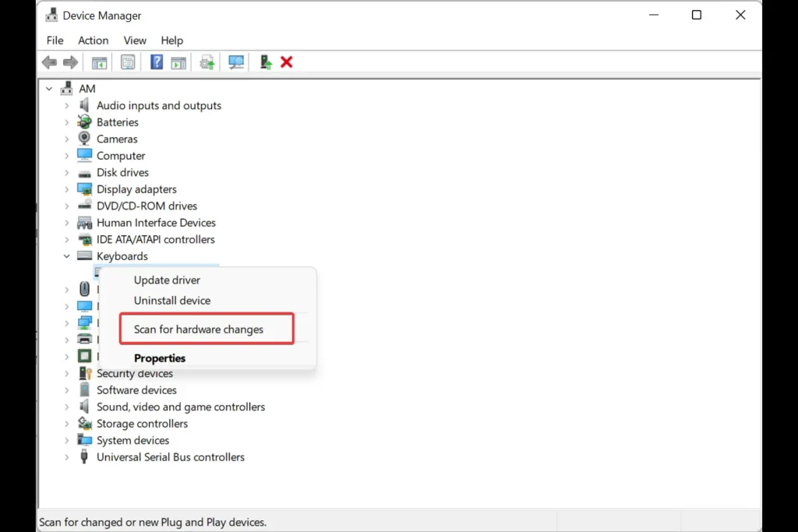Choose Scan for hardware changes
Screen dimensions: 798x532
199,329
